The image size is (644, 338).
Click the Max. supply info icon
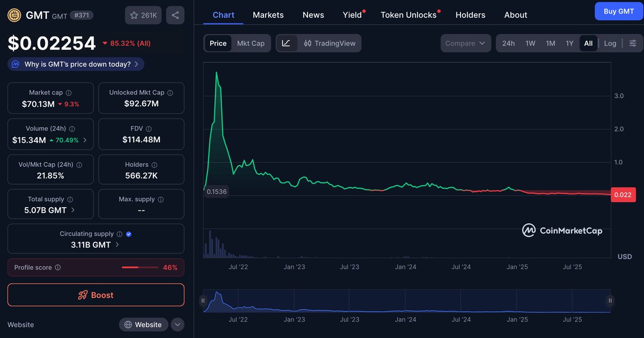point(160,200)
